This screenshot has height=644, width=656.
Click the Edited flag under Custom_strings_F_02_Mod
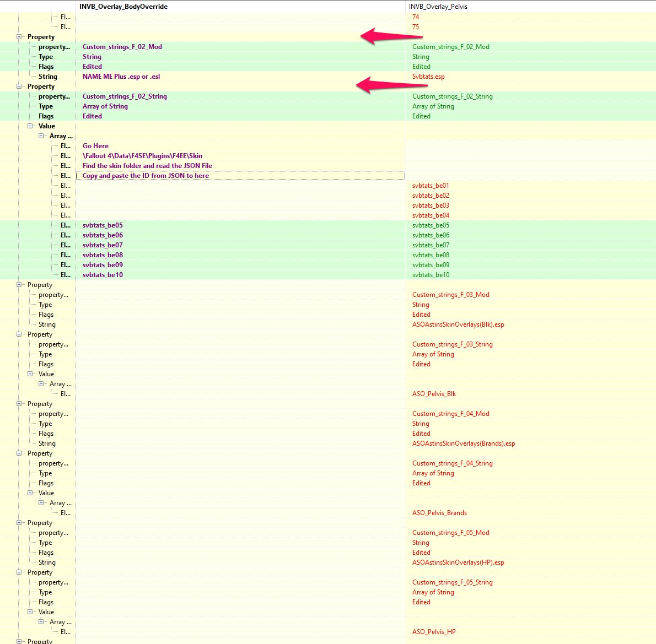pos(92,66)
